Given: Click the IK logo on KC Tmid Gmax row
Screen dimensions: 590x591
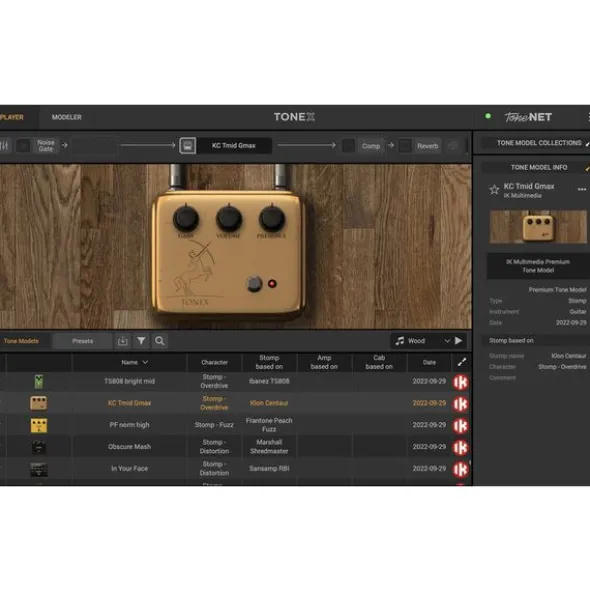Looking at the screenshot, I should click(461, 404).
